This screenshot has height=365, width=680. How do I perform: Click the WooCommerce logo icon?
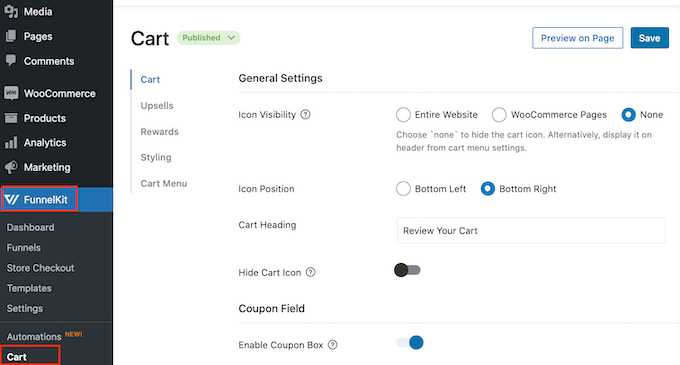[11, 93]
